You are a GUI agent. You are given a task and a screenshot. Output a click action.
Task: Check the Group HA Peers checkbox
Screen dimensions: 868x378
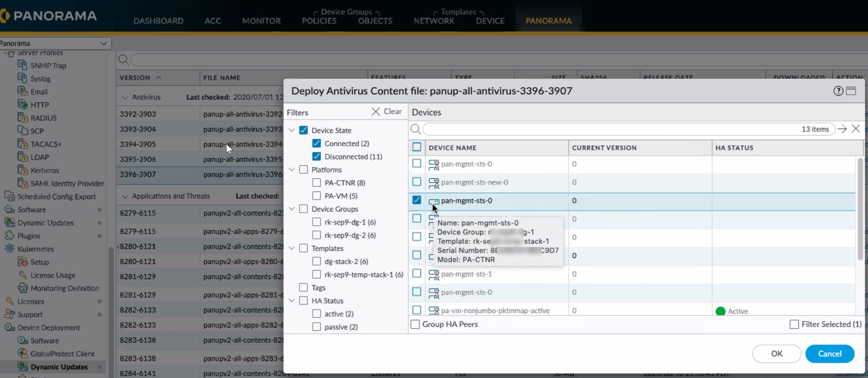415,324
